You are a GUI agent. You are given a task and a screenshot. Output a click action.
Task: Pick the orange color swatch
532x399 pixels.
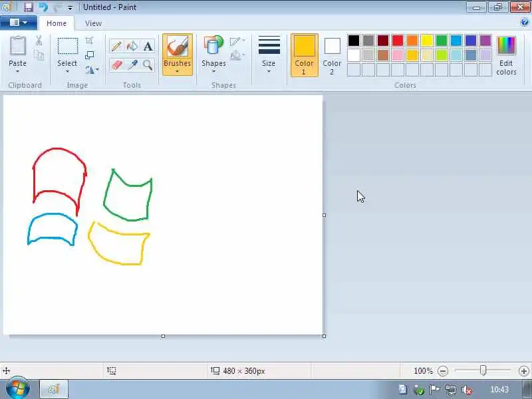pyautogui.click(x=412, y=41)
